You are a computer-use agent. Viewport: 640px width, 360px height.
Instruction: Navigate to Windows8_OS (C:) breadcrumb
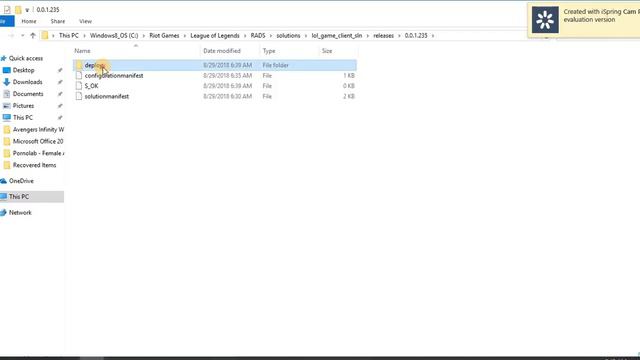click(114, 36)
